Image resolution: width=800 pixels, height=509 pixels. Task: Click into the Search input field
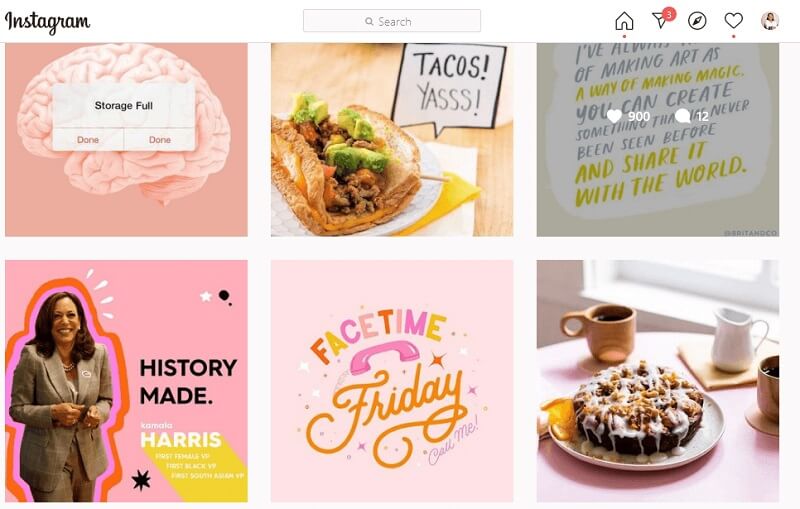392,21
